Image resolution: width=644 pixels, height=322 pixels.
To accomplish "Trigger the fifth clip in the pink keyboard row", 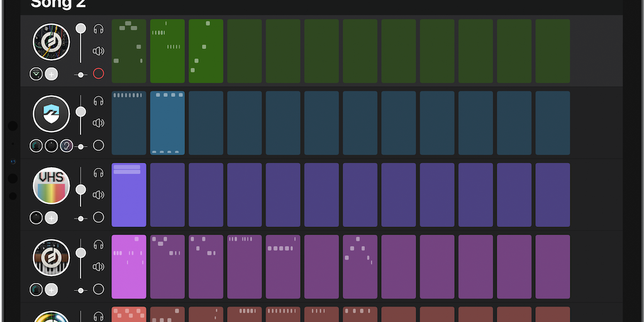I will click(x=283, y=267).
